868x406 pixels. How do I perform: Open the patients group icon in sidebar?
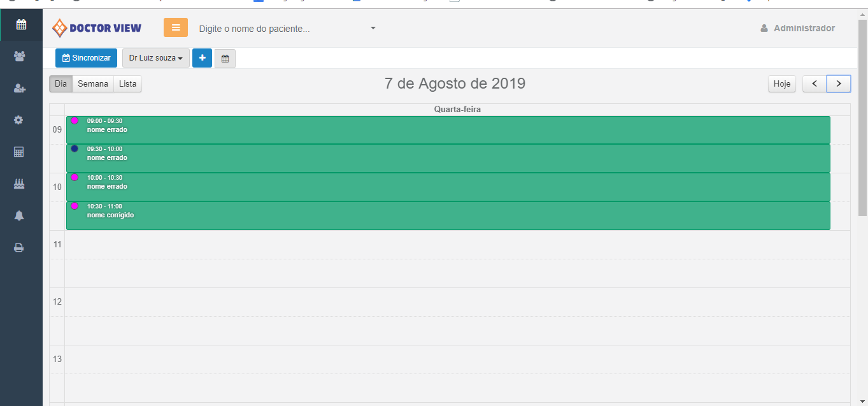pyautogui.click(x=20, y=56)
